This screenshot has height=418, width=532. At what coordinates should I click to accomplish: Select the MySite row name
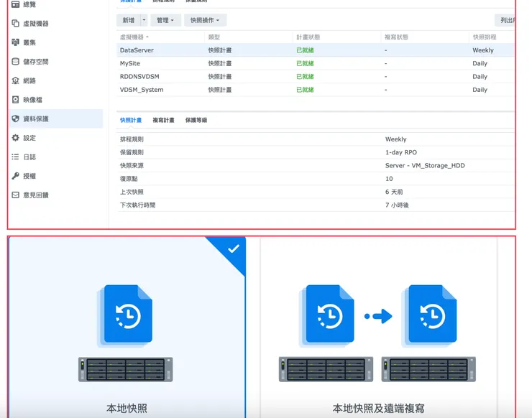point(130,63)
